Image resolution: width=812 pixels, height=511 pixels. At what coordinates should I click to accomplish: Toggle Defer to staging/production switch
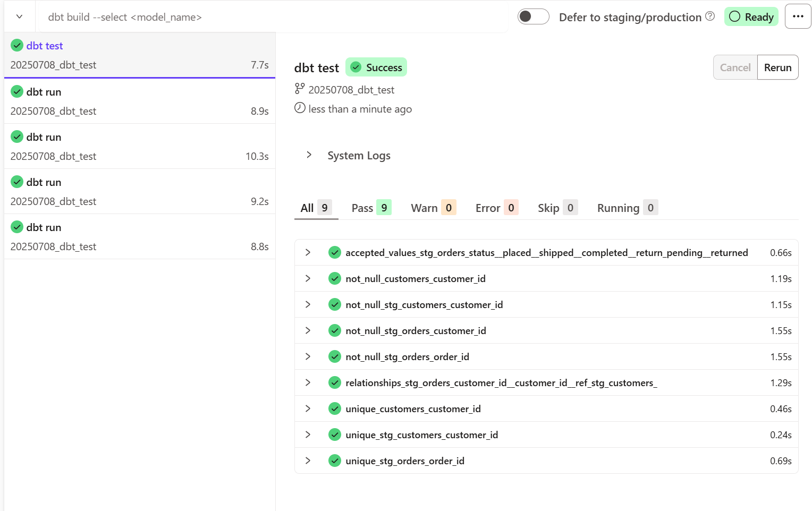tap(533, 16)
